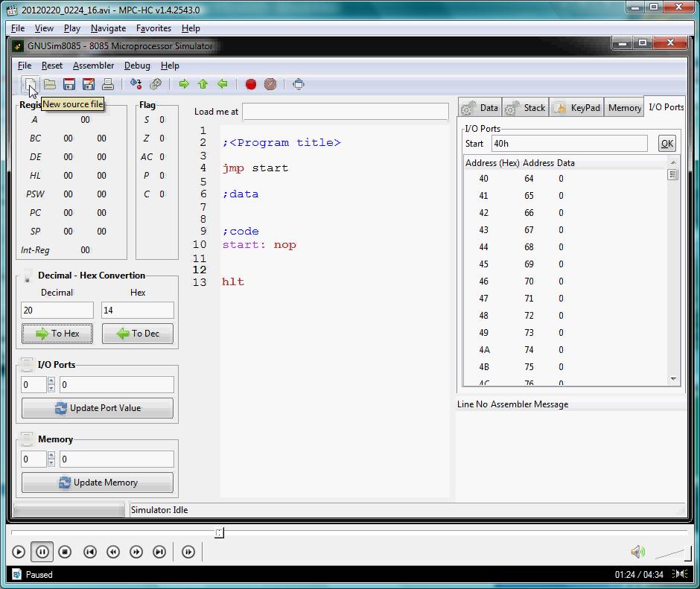Clear breakpoints with the dark red circle icon
The height and width of the screenshot is (589, 700).
coord(270,84)
